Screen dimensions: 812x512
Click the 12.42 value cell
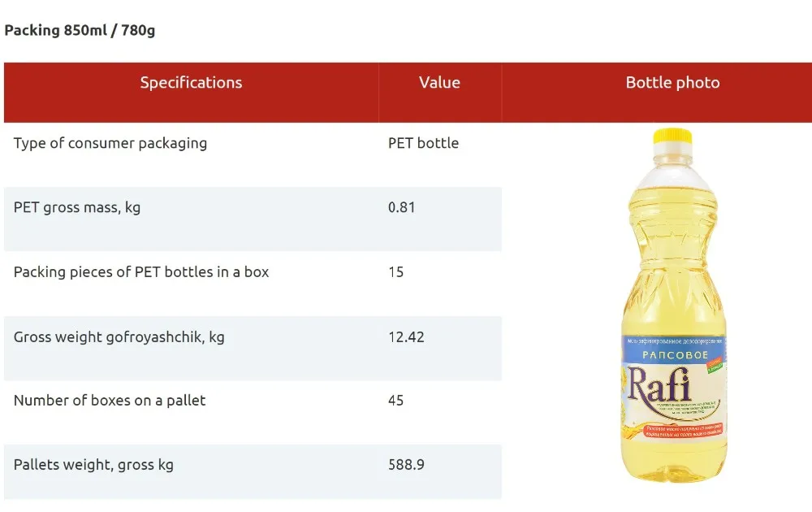point(406,336)
